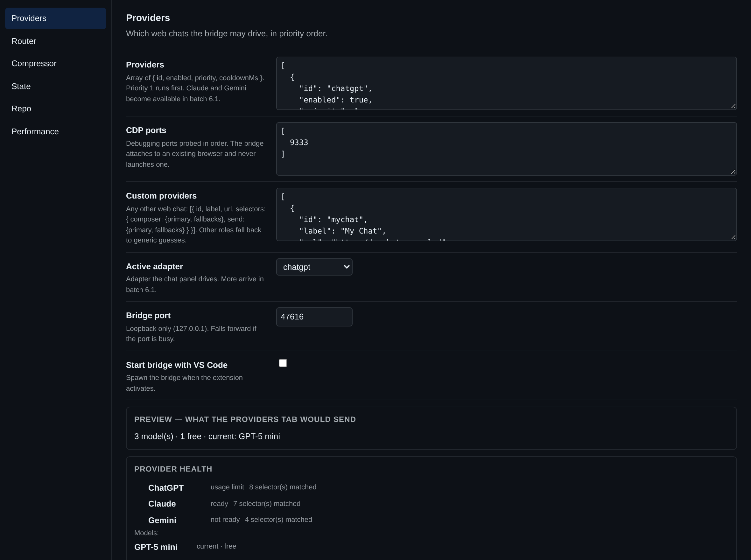Viewport: 751px width, 560px height.
Task: Click the 'Provider Health' panel heading
Action: tap(173, 469)
